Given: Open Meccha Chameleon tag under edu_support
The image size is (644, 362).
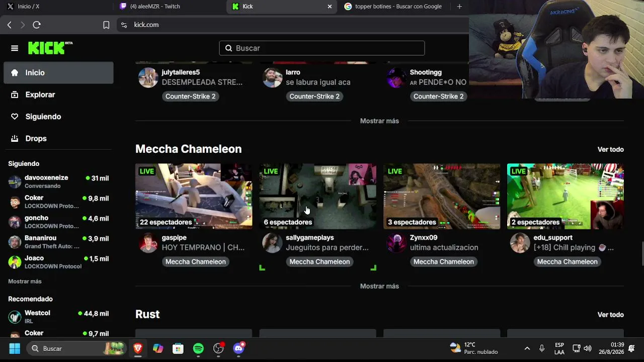Looking at the screenshot, I should click(567, 262).
